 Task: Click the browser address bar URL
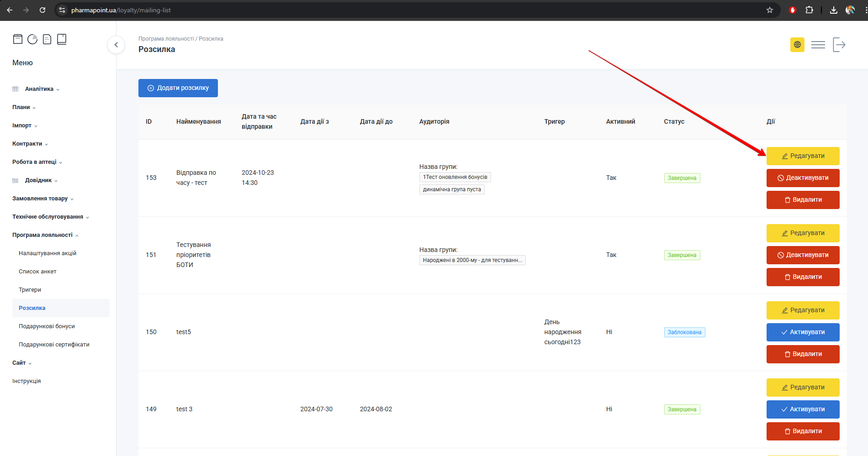pyautogui.click(x=121, y=10)
